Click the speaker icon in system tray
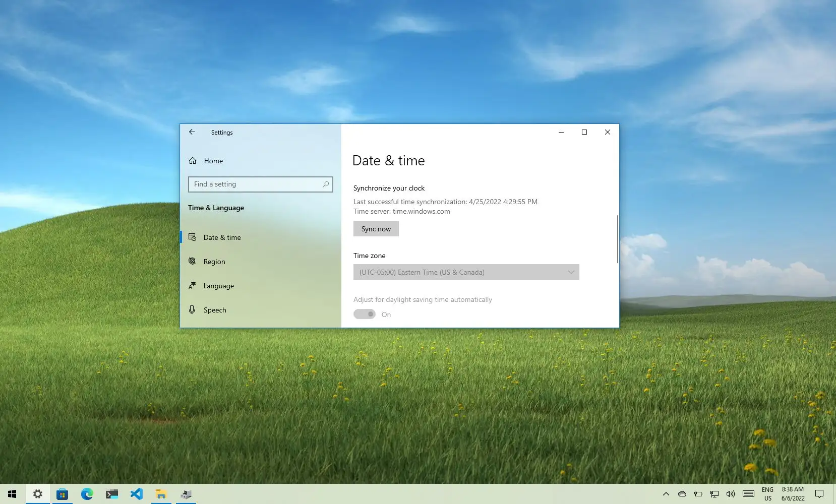 coord(731,494)
